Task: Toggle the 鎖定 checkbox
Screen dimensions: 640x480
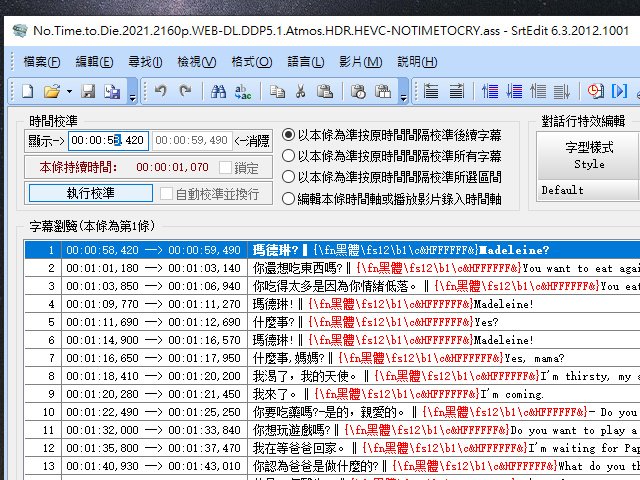Action: (225, 167)
